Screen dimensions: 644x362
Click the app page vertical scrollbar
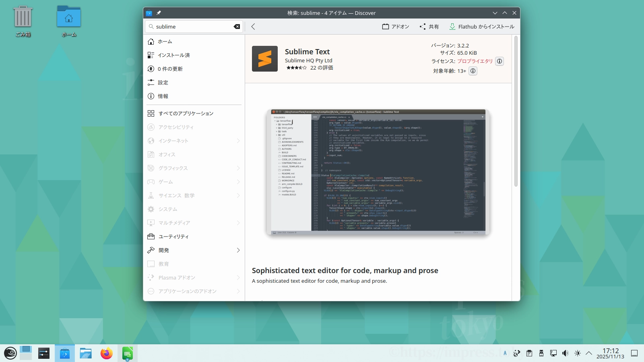tap(516, 111)
